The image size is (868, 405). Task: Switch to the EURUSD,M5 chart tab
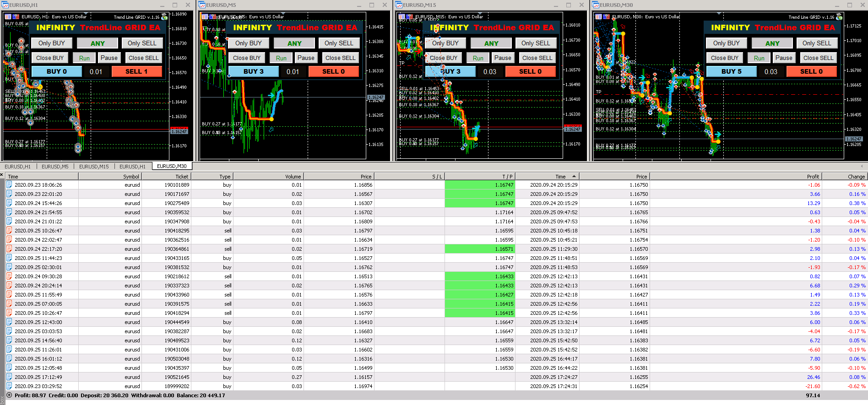(x=55, y=166)
